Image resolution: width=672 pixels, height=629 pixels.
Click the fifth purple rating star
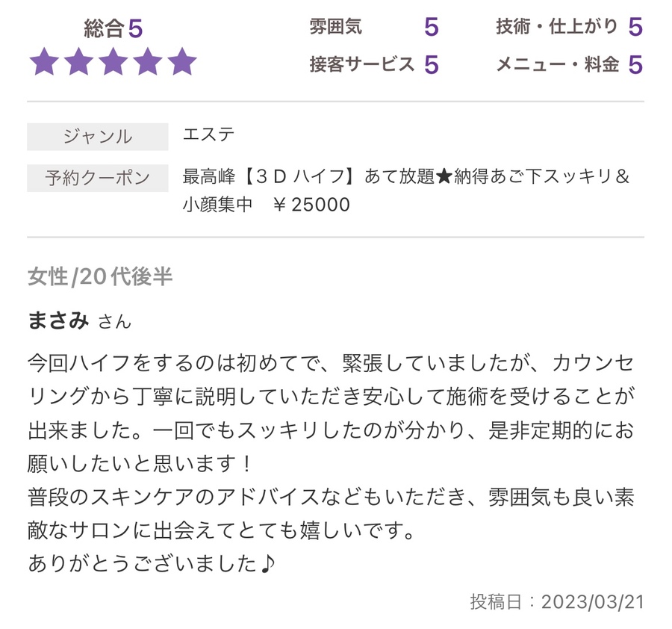tap(181, 61)
